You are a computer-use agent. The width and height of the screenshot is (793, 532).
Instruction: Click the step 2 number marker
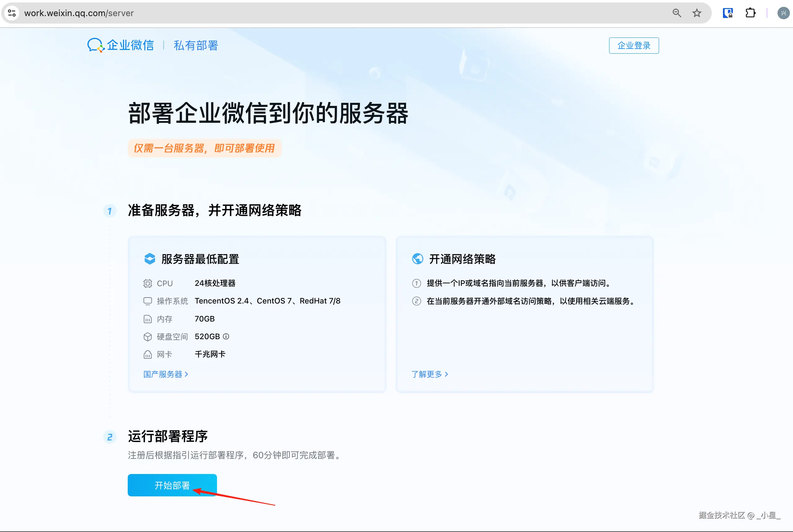[109, 437]
